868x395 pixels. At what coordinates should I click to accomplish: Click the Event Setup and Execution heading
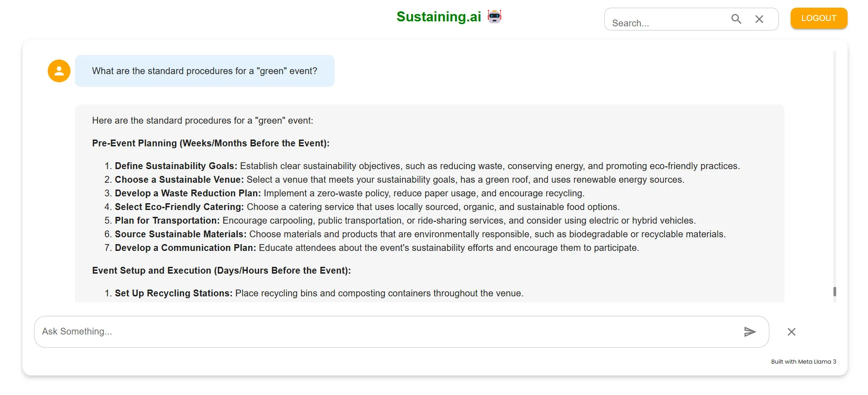pos(221,270)
